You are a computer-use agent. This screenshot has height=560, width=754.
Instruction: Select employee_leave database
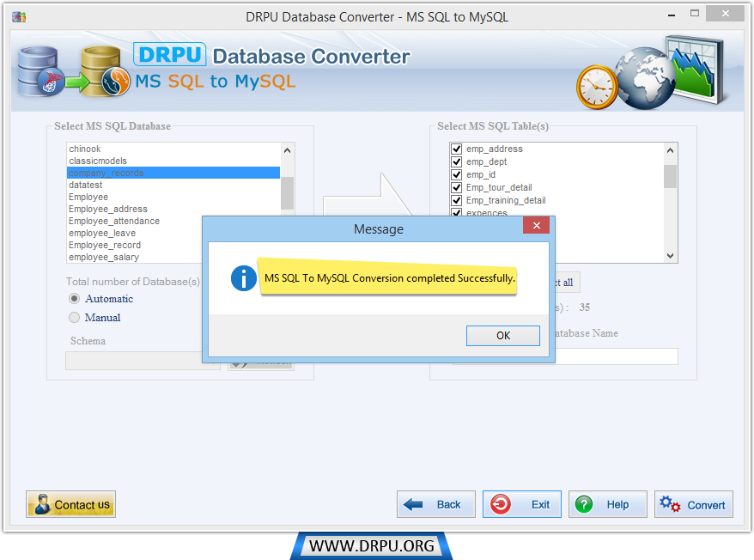[x=135, y=233]
